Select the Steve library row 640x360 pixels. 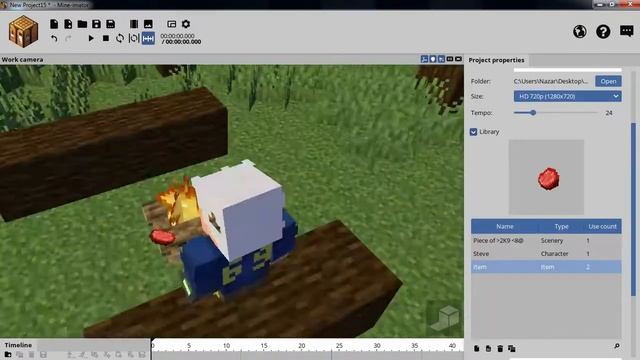click(546, 253)
